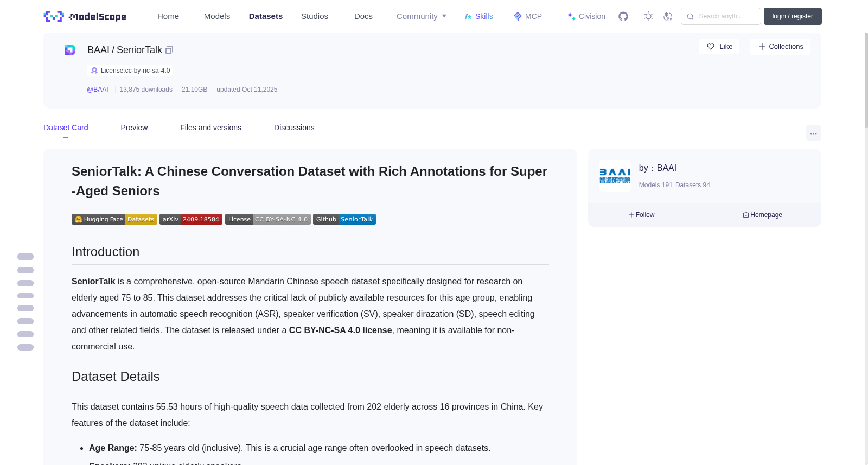View BAAI's Models 191 list
868x465 pixels.
point(655,185)
